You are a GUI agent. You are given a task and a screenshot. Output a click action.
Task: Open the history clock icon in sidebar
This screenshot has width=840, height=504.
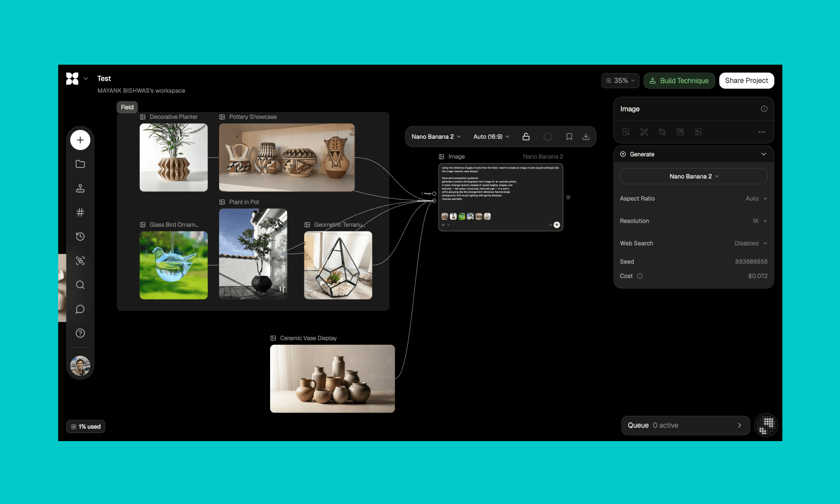[x=80, y=236]
